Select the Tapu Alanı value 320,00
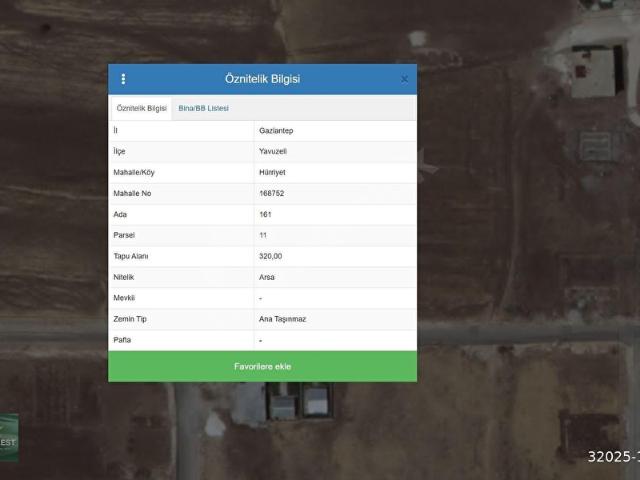Screen dimensions: 640x480 [270, 256]
